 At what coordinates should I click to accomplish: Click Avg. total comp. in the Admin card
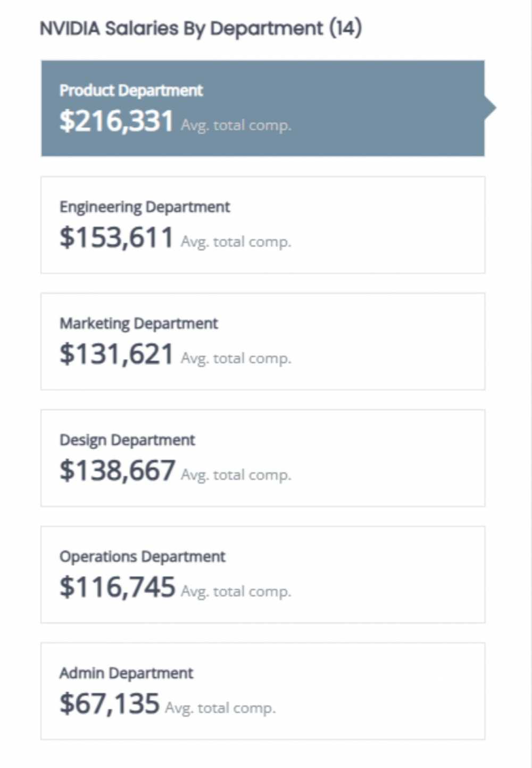(220, 708)
